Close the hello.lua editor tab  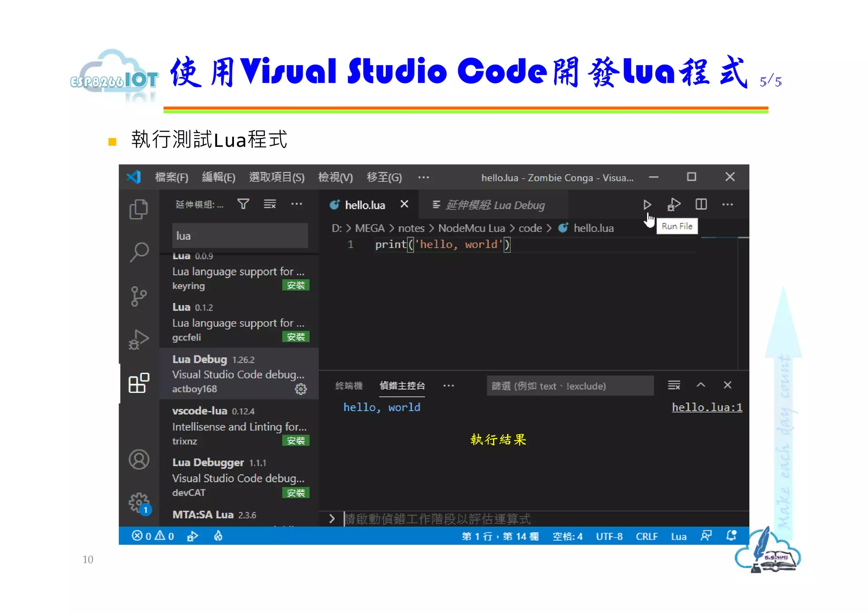click(x=404, y=204)
